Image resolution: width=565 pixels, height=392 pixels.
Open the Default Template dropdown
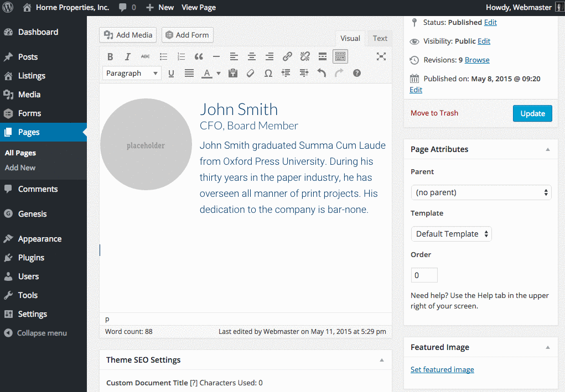[451, 234]
